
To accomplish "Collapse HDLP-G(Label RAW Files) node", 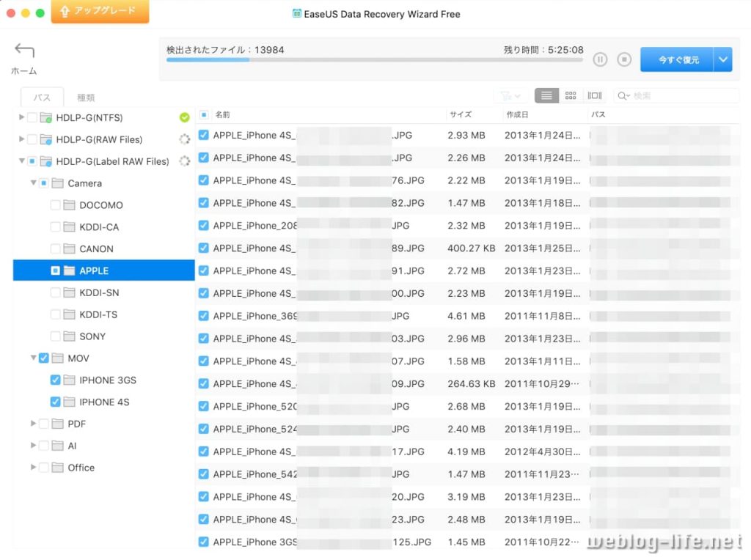I will click(21, 161).
